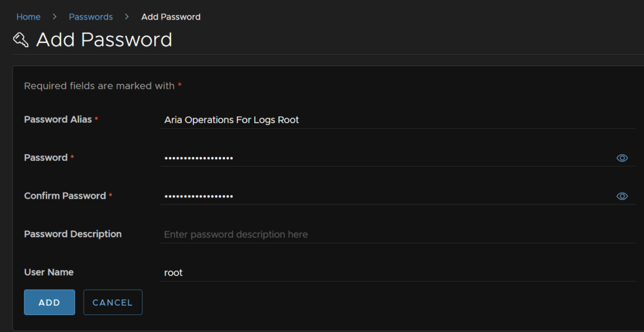Open the Passwords breadcrumb link
The image size is (644, 332).
click(x=91, y=17)
